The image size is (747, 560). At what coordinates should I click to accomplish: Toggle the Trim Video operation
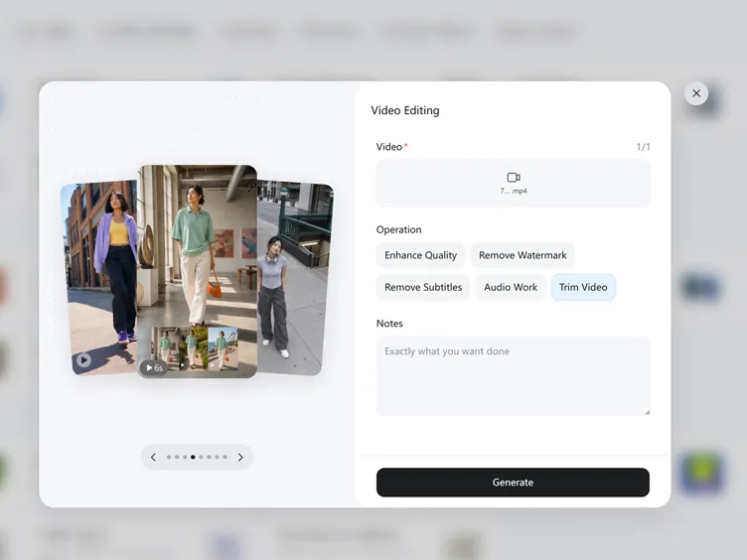pos(583,287)
